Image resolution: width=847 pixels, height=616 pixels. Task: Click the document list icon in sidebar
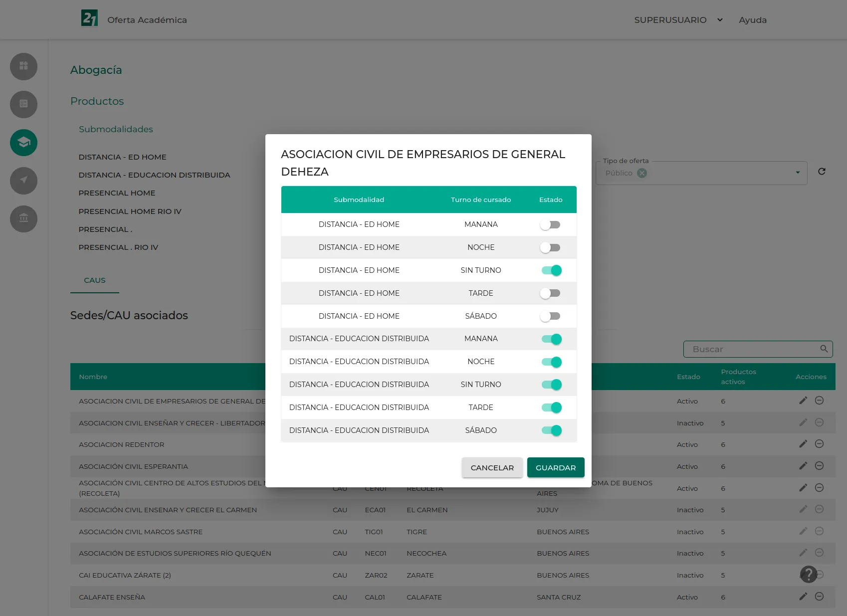(x=23, y=105)
